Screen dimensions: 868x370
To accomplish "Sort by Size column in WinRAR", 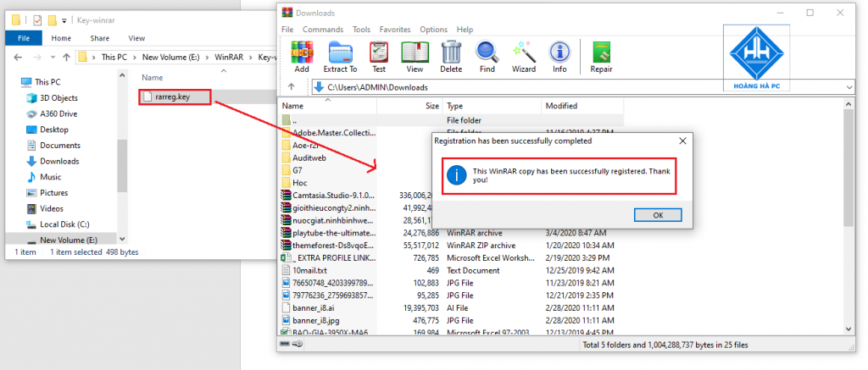I will (x=409, y=106).
